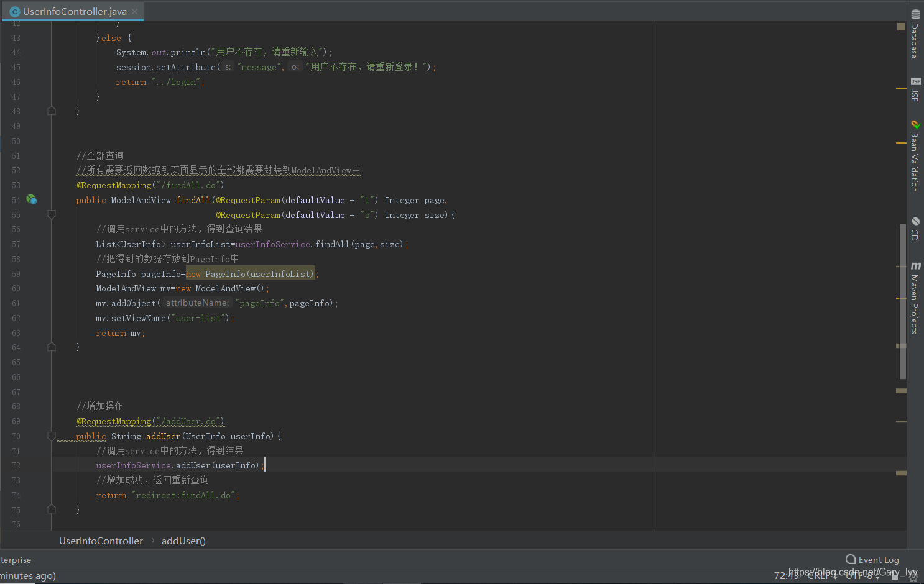Click the "../login" return string on line 46

(175, 82)
